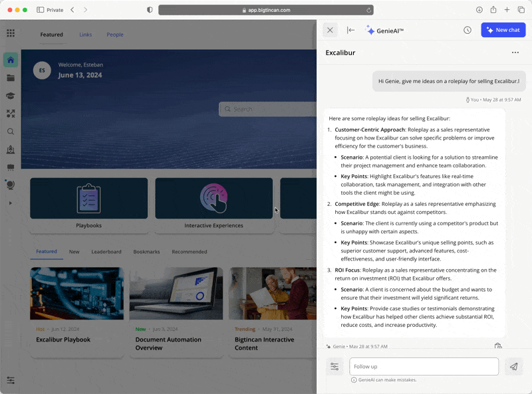Open the Recommended tab
The width and height of the screenshot is (532, 394).
point(190,252)
